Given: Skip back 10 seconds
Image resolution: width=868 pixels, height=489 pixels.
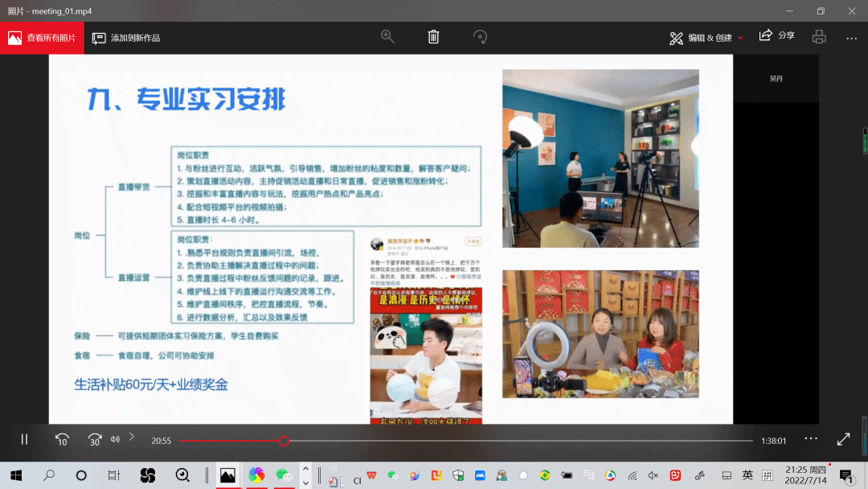Looking at the screenshot, I should [62, 439].
